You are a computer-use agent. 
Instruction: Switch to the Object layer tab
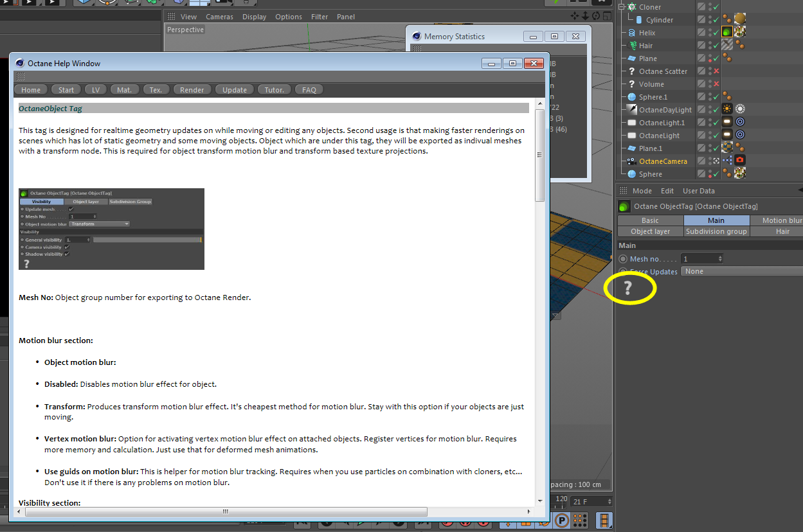pyautogui.click(x=650, y=231)
